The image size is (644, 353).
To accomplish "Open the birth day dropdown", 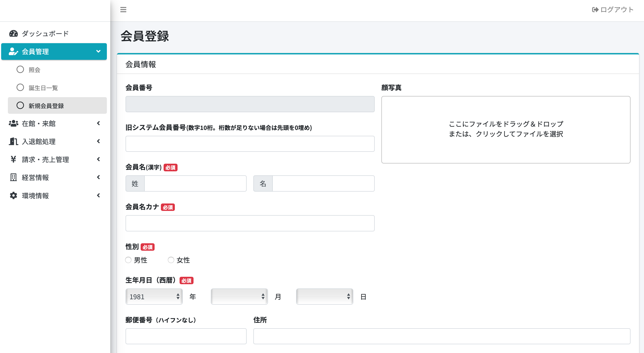I will [324, 297].
